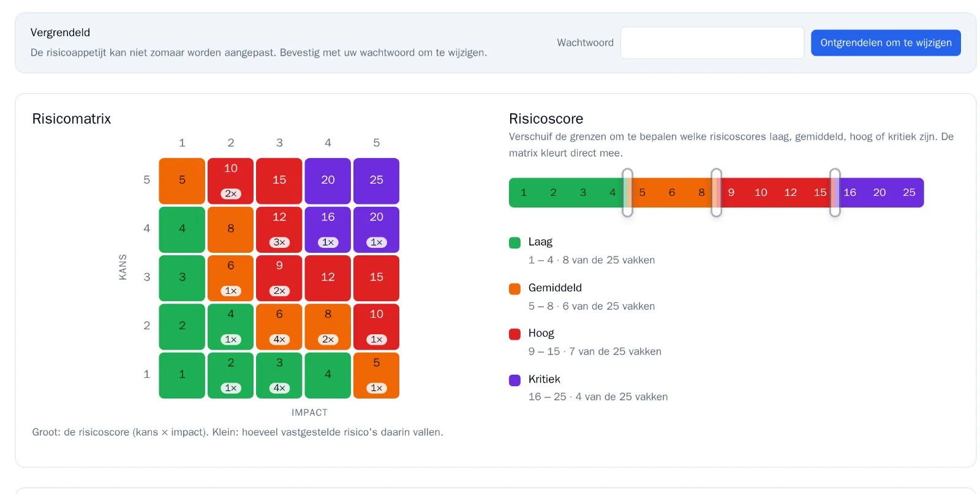
Task: Select matrix cell 6 at kans 3, impact 2
Action: [x=230, y=278]
